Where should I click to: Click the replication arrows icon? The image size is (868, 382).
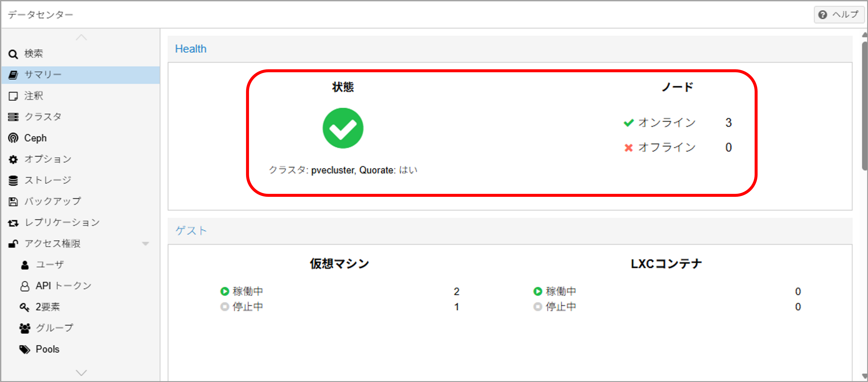click(x=13, y=223)
